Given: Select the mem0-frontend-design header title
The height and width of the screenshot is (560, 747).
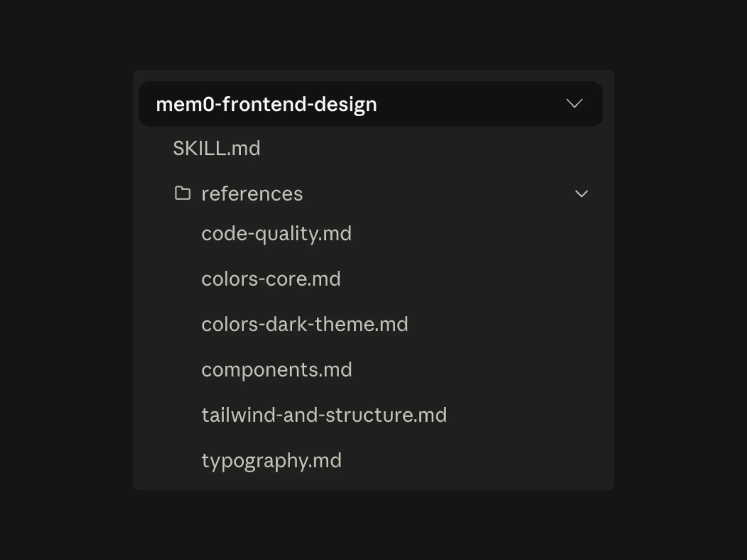Looking at the screenshot, I should [267, 104].
